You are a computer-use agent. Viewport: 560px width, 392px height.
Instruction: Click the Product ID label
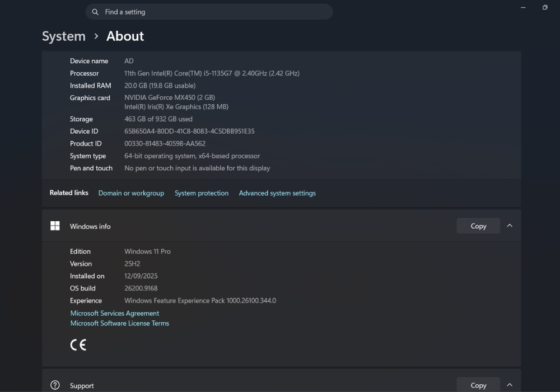86,143
